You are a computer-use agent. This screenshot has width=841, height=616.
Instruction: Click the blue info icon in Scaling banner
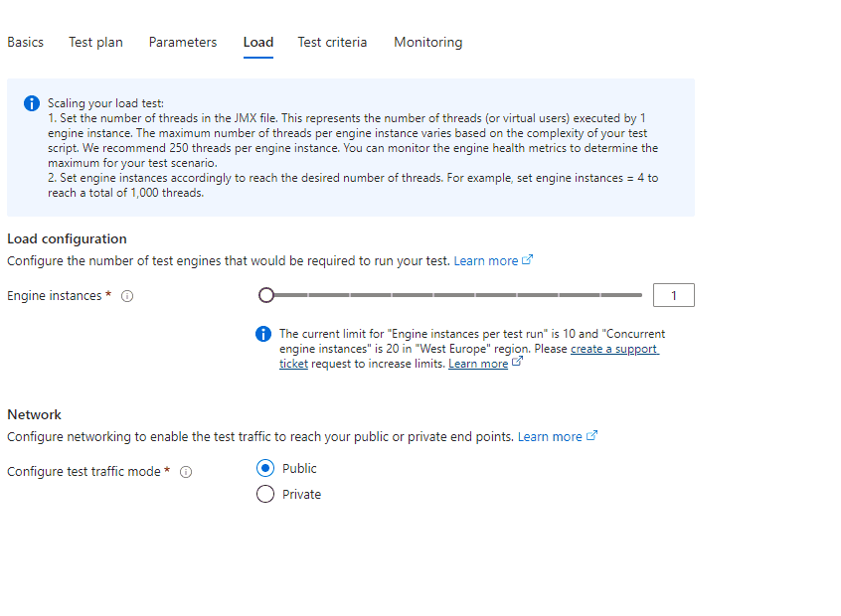(x=32, y=103)
